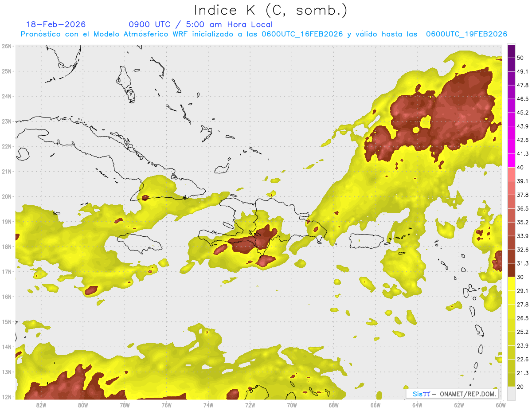Click the colorbar value '26.5'
Screen dimensions: 532x411
click(x=522, y=318)
